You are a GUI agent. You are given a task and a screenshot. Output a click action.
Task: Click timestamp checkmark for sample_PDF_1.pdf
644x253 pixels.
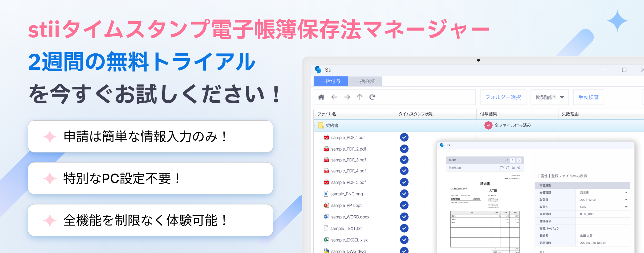[x=404, y=137]
